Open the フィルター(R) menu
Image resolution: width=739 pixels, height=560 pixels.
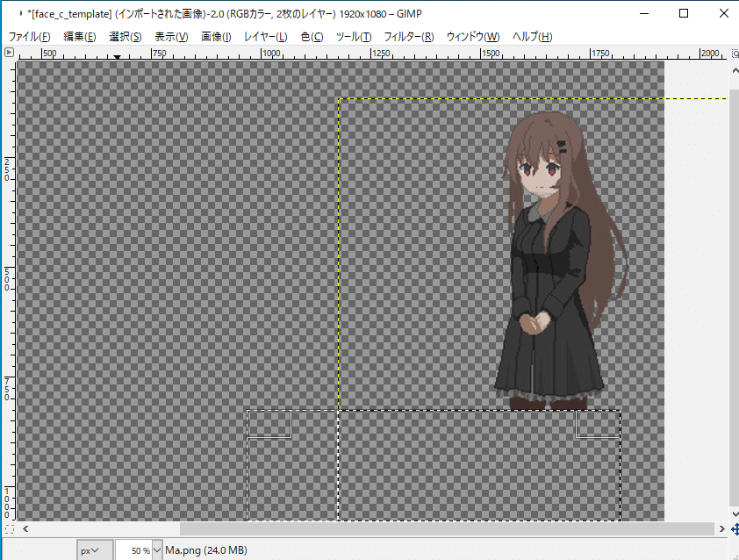(x=409, y=36)
